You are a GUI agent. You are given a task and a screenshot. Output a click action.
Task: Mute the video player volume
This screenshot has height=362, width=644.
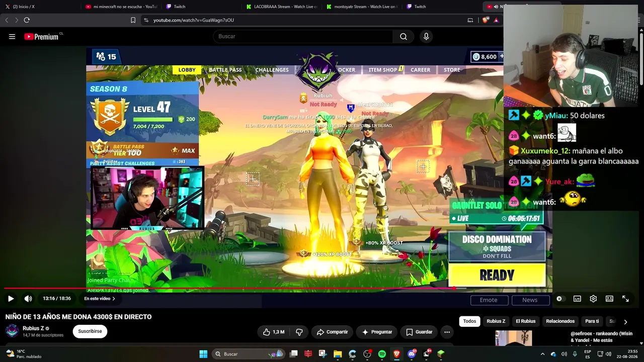coord(28,299)
